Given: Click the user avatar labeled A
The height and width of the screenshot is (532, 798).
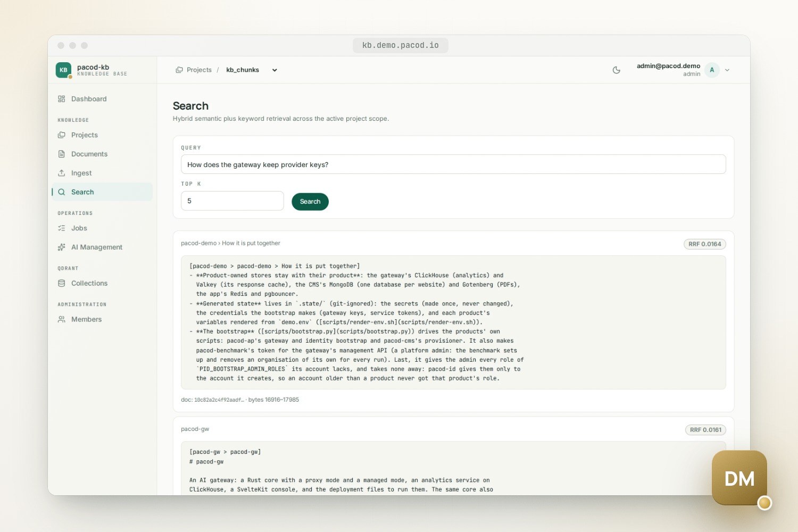Looking at the screenshot, I should (712, 70).
